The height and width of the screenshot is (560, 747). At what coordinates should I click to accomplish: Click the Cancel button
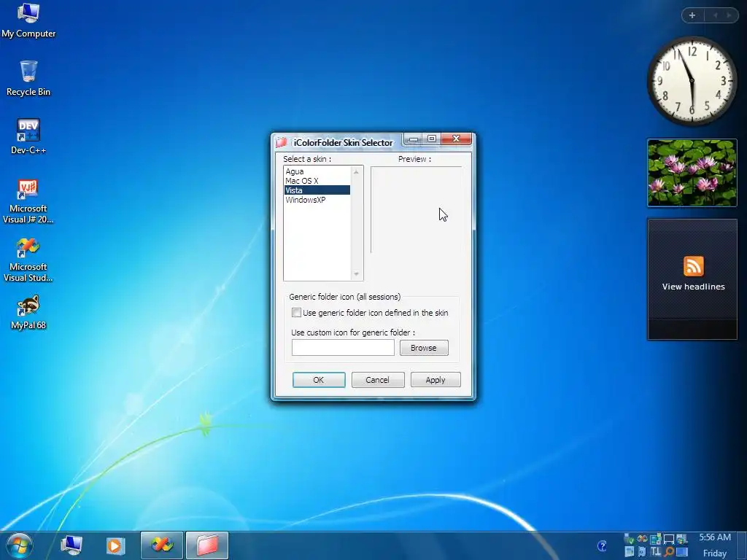pyautogui.click(x=378, y=380)
